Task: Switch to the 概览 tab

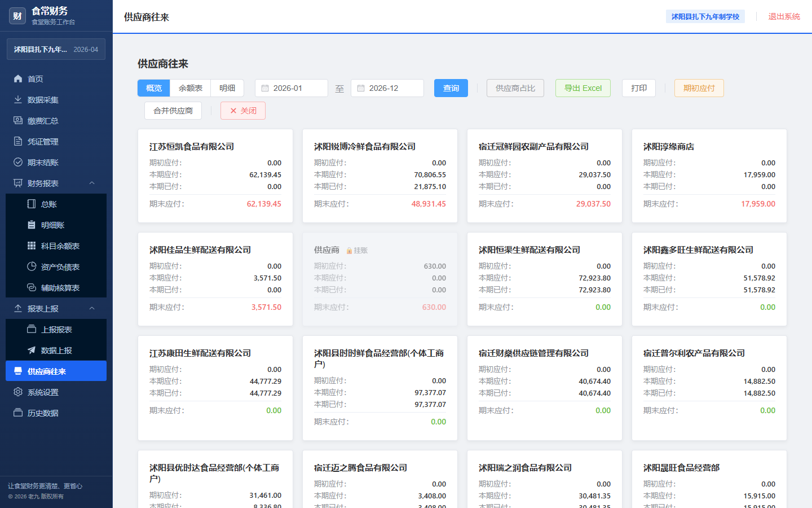Action: pyautogui.click(x=154, y=88)
